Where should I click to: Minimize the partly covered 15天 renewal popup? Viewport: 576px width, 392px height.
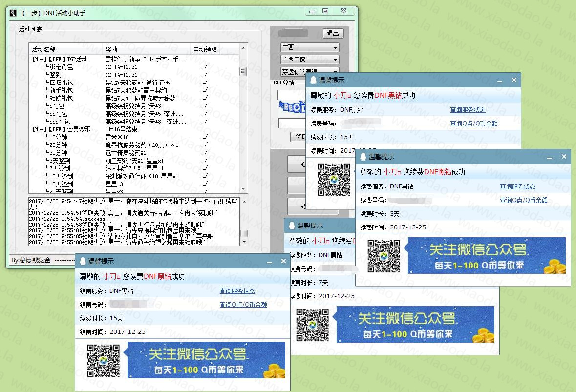500,81
